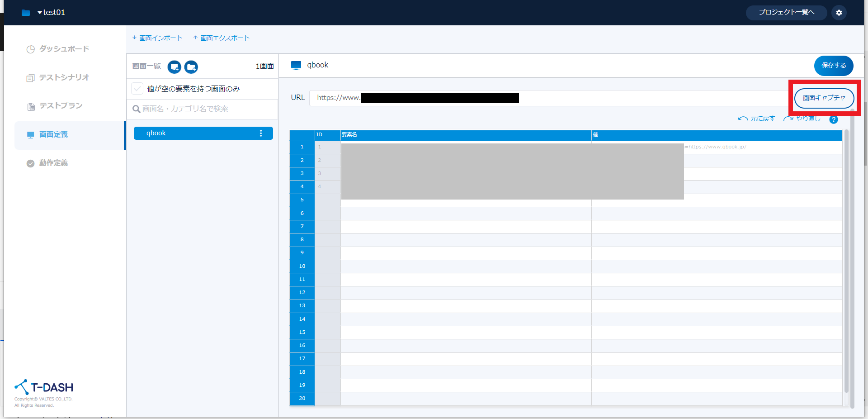Go to テストシナリオ in the sidebar
Viewport: 868px width, 419px height.
pos(64,77)
